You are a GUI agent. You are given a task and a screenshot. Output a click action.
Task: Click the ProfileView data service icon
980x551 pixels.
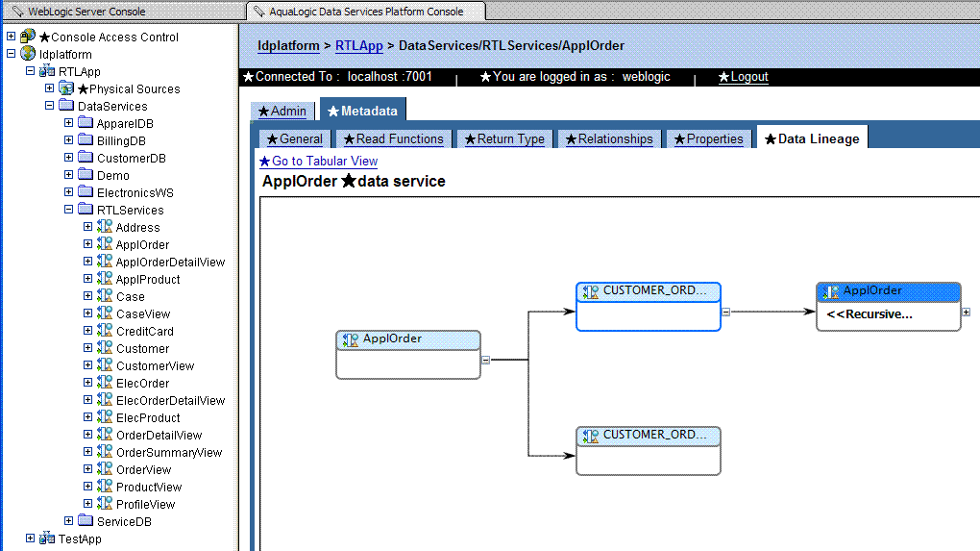coord(105,504)
